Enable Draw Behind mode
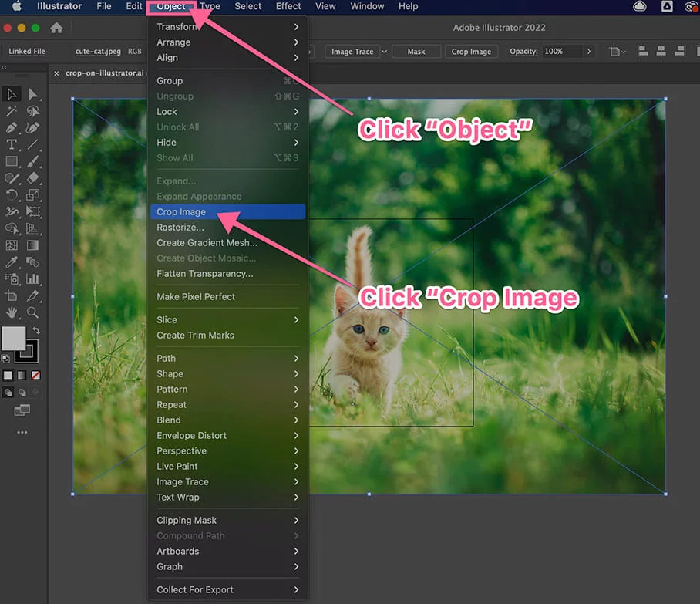This screenshot has width=700, height=604. pos(22,392)
